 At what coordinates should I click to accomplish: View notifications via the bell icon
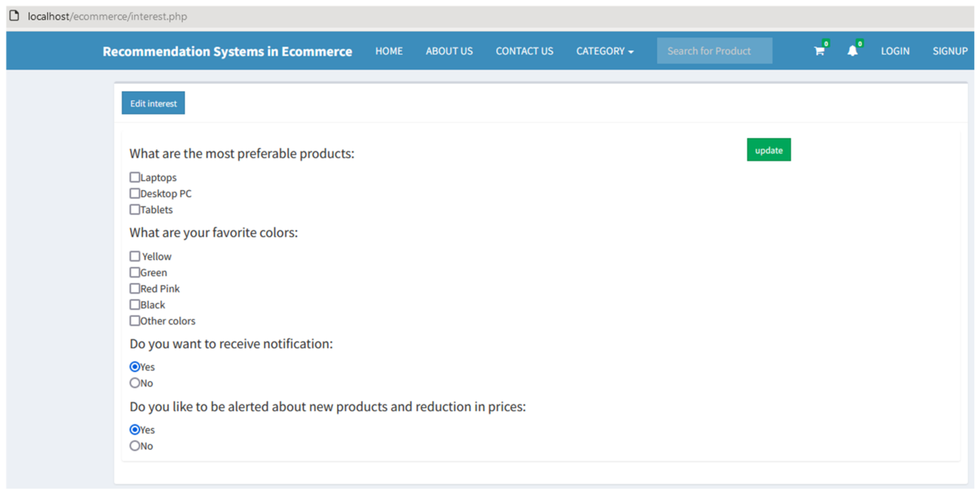852,52
